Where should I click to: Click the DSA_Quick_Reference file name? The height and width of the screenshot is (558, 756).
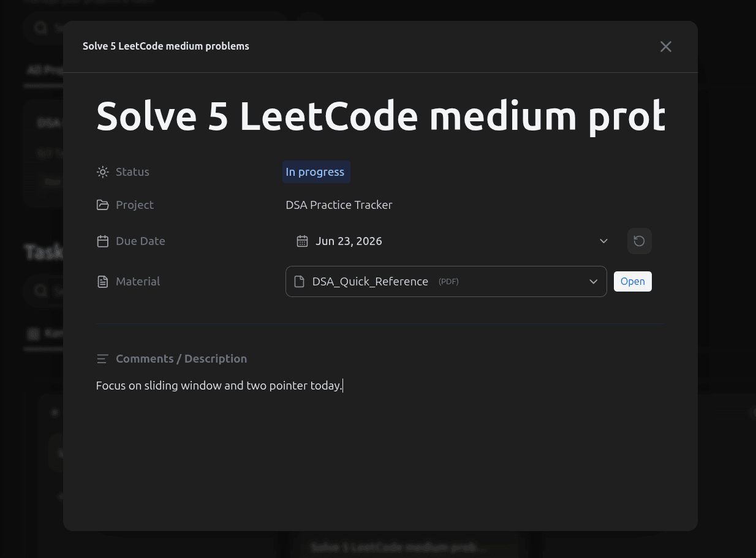point(370,282)
